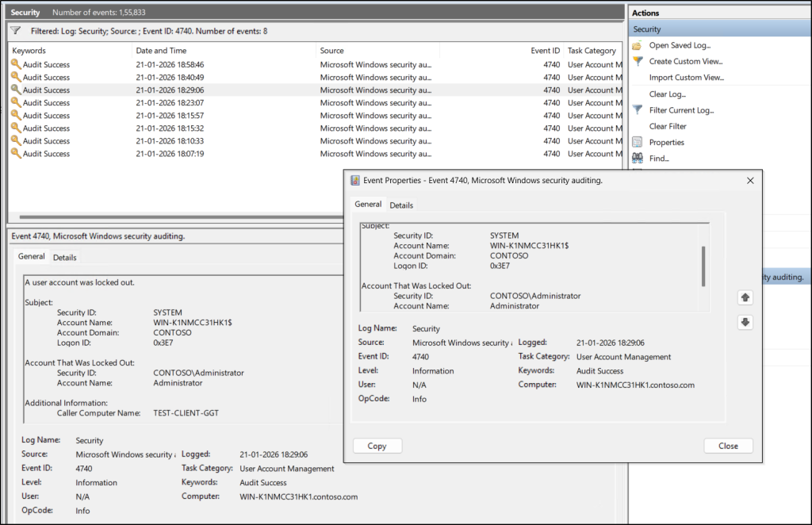Select the Details tab in the lower pane
Screen dimensions: 812x525
tap(64, 257)
